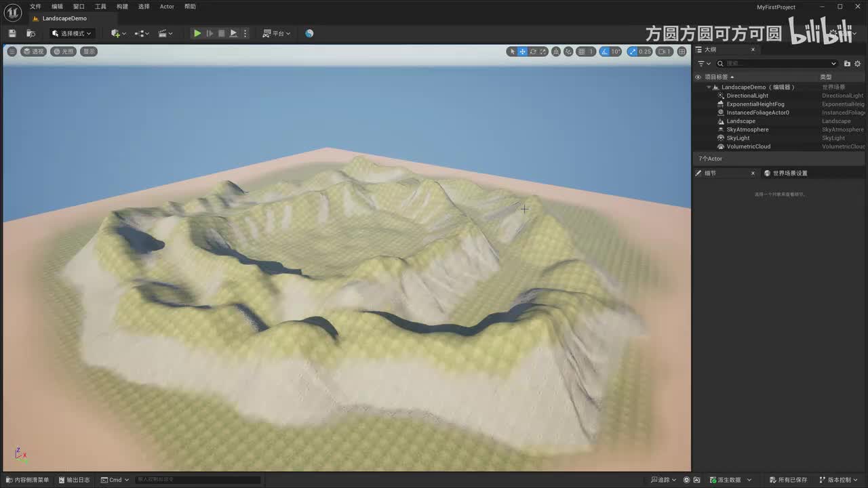Open the Blueprints toolbar dropdown
868x488 pixels.
pyautogui.click(x=141, y=33)
